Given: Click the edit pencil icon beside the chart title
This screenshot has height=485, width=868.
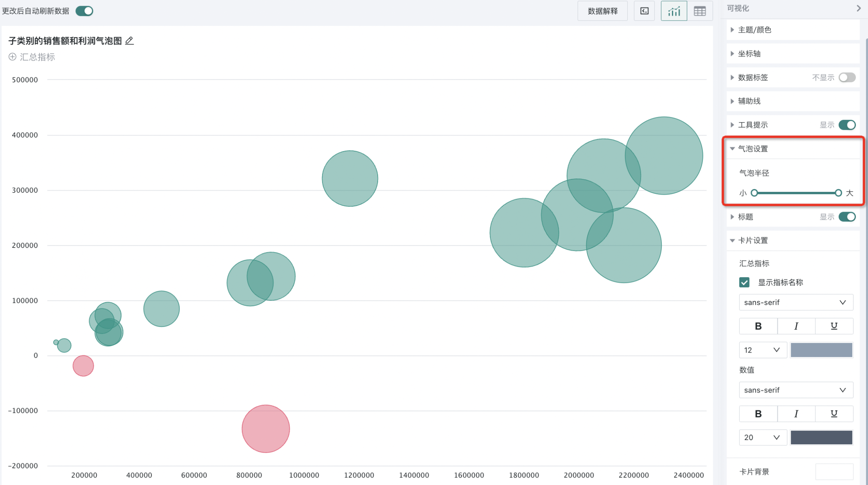Looking at the screenshot, I should (x=129, y=41).
